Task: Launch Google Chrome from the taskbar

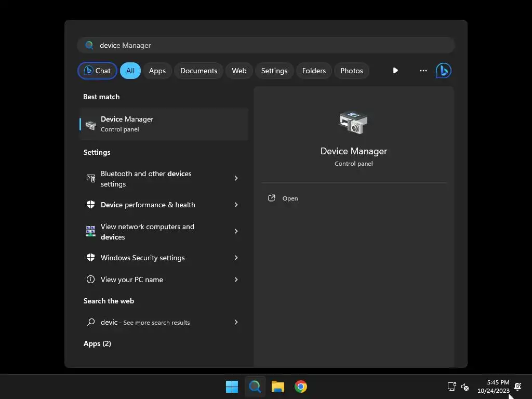Action: tap(301, 387)
